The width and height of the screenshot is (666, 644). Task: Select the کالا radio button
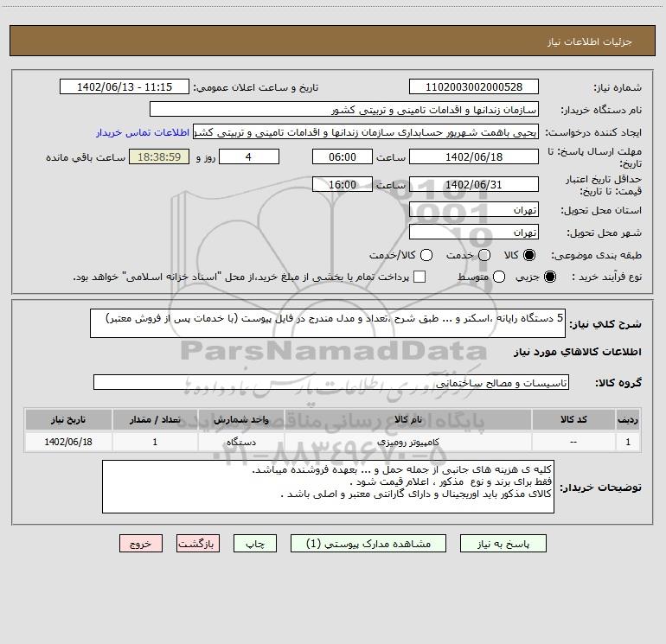click(x=529, y=255)
